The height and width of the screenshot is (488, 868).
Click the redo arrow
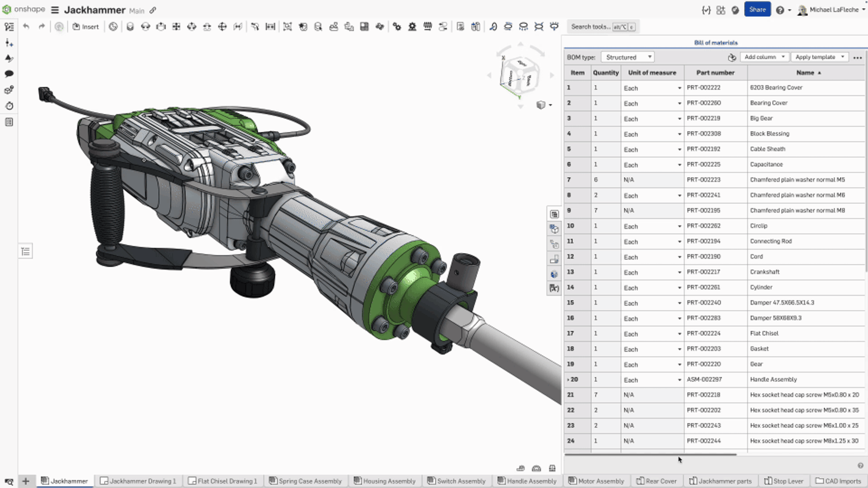[42, 25]
